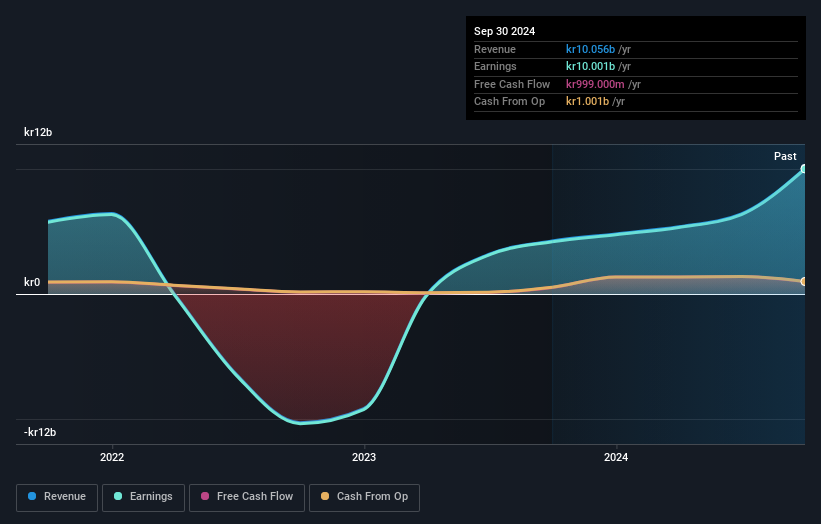The width and height of the screenshot is (821, 524).
Task: Click the kr0 y-axis label
Action: (x=32, y=282)
